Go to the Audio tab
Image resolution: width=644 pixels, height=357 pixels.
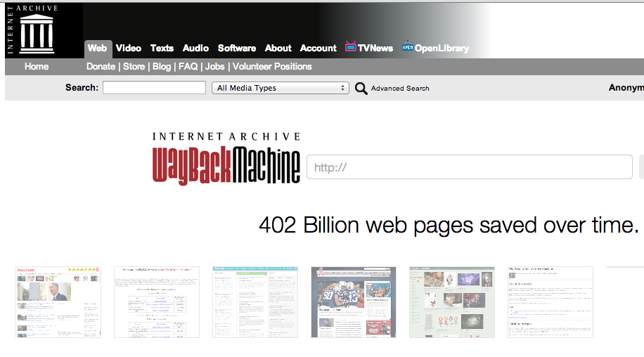(195, 48)
